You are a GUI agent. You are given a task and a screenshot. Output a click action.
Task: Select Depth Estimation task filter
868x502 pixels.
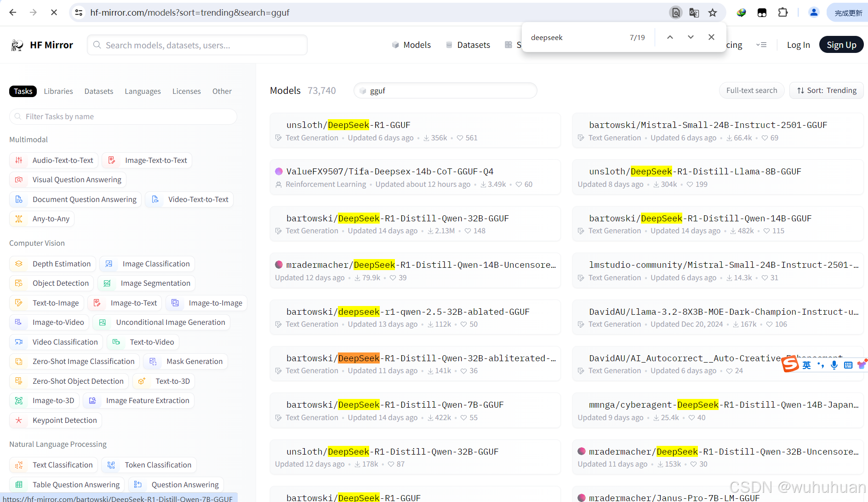point(52,264)
